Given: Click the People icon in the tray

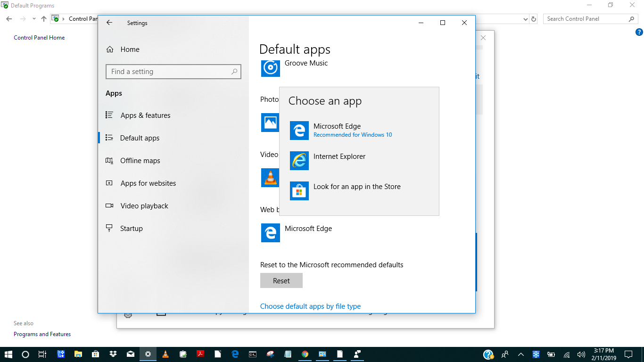Looking at the screenshot, I should point(505,354).
